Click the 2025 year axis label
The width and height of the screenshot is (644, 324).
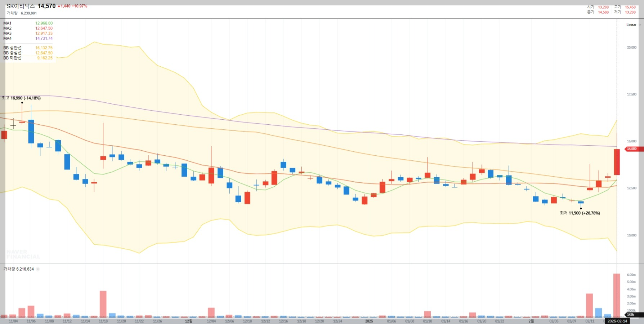click(369, 321)
